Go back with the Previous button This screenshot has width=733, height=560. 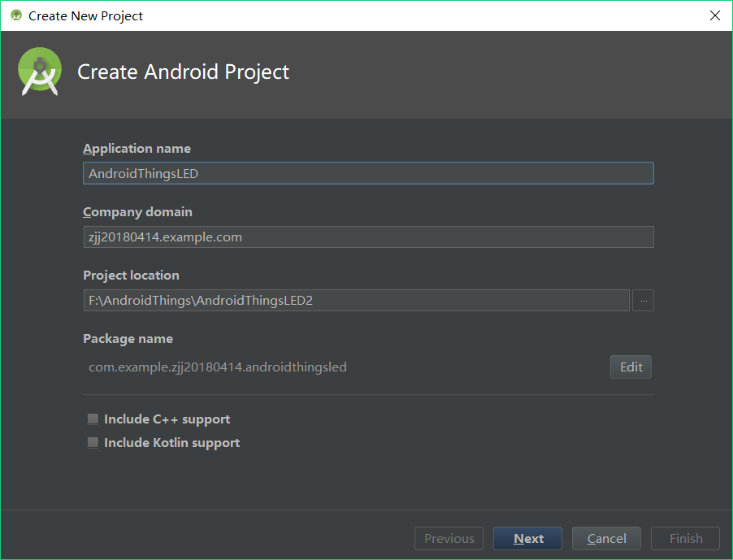(x=449, y=539)
